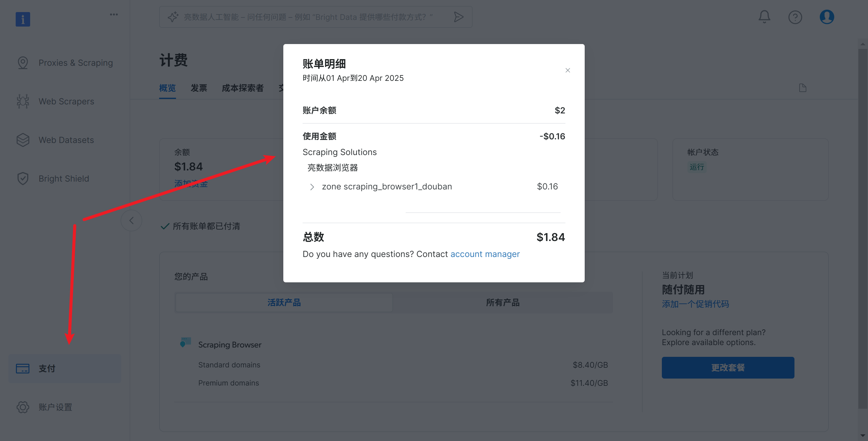Open Web Datasets in sidebar
The height and width of the screenshot is (441, 868).
pos(66,140)
